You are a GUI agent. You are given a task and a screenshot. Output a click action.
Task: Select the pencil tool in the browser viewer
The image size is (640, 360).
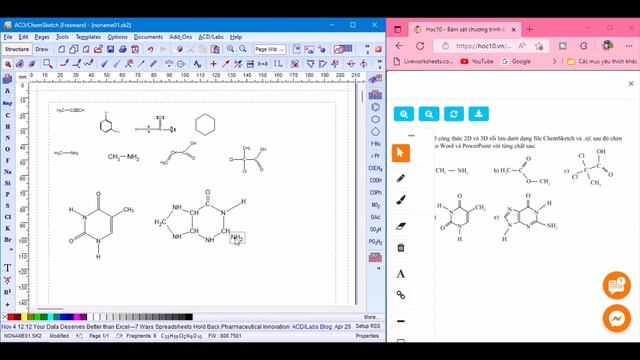(401, 178)
